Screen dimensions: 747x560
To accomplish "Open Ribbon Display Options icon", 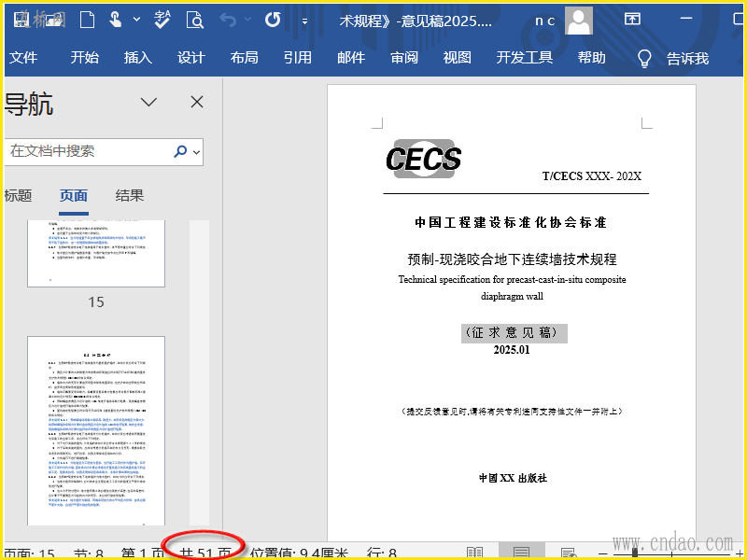I will pos(632,19).
